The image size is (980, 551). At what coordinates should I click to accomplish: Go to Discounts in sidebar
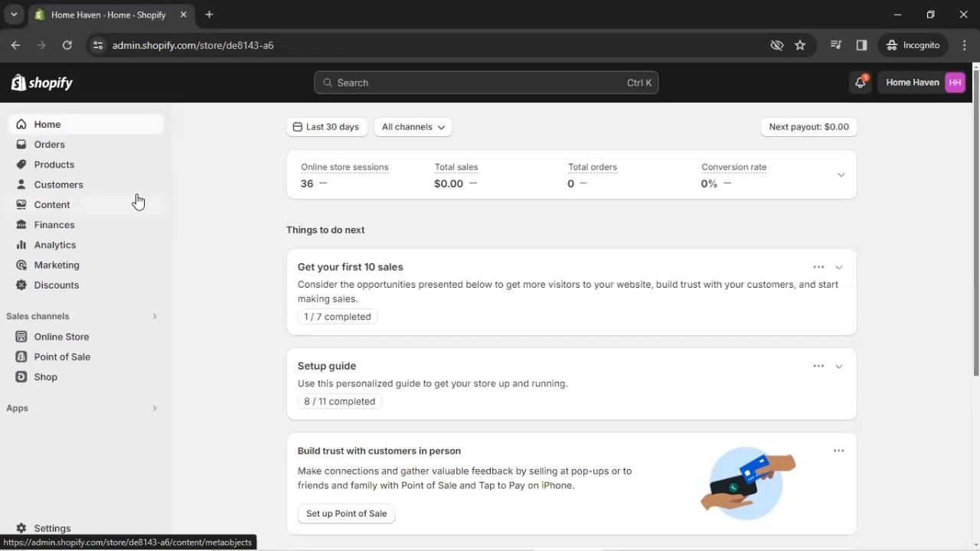56,285
